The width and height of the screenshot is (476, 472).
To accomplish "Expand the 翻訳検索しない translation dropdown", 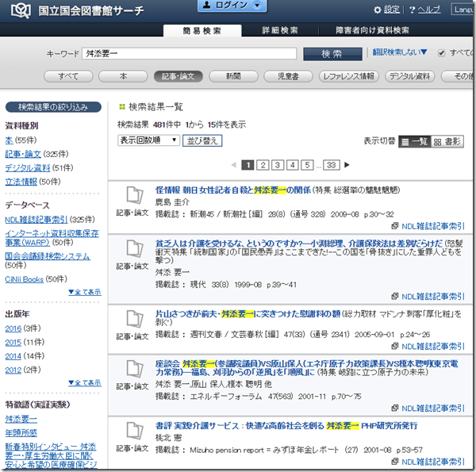I will [400, 53].
